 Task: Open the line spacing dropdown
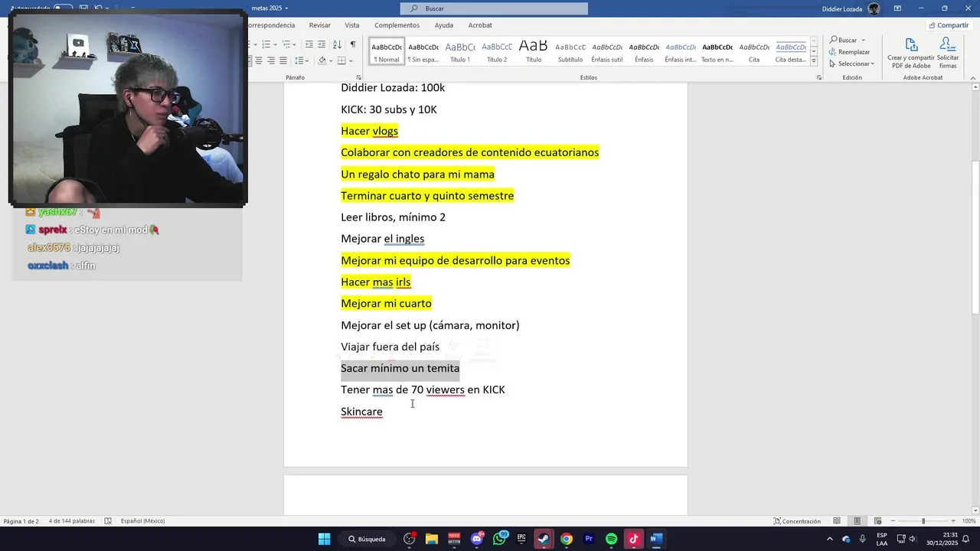pos(302,60)
